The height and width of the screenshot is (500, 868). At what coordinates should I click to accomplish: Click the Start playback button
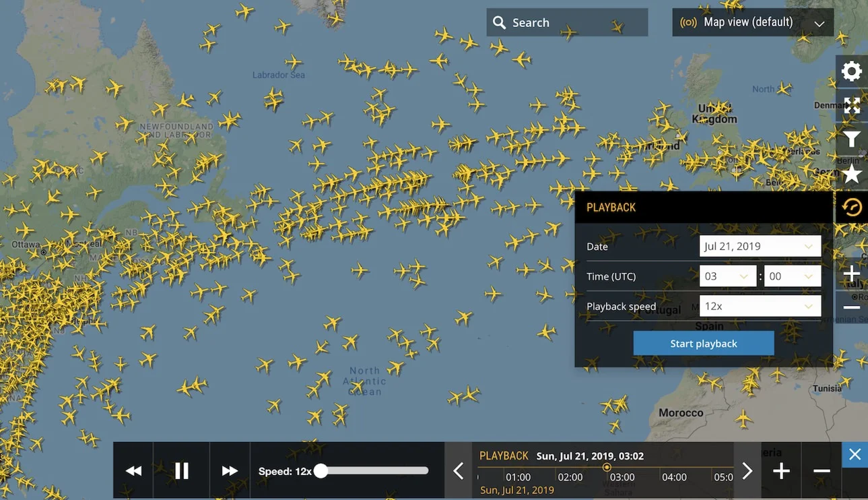click(704, 344)
